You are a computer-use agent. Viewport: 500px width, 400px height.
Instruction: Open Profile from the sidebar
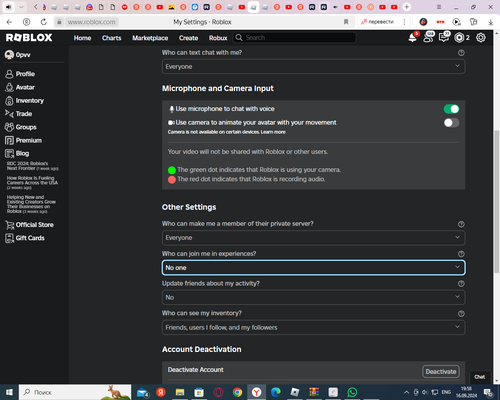20,74
